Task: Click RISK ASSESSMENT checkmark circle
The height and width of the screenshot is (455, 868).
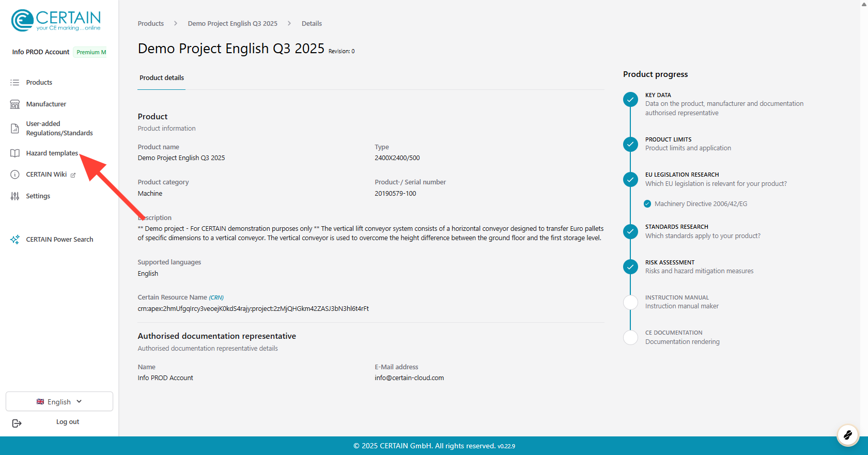Action: (x=630, y=267)
